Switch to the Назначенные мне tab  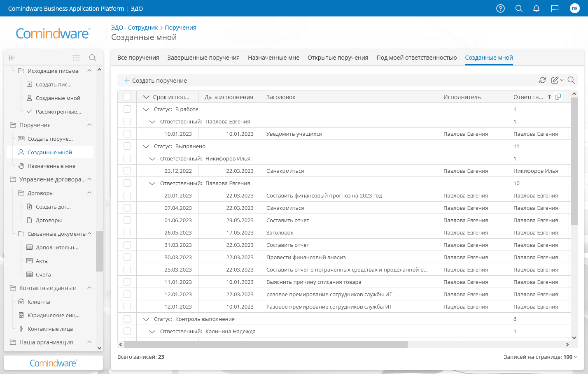pos(273,58)
